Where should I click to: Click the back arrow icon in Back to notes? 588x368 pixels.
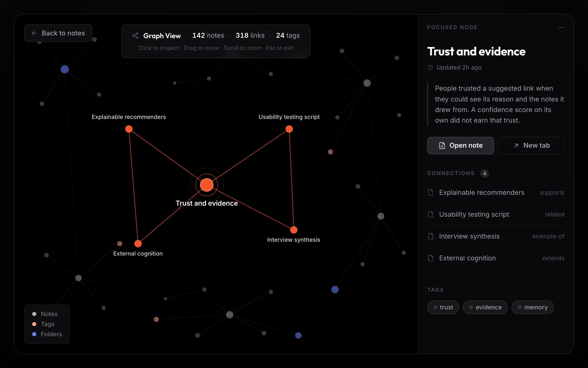point(34,33)
